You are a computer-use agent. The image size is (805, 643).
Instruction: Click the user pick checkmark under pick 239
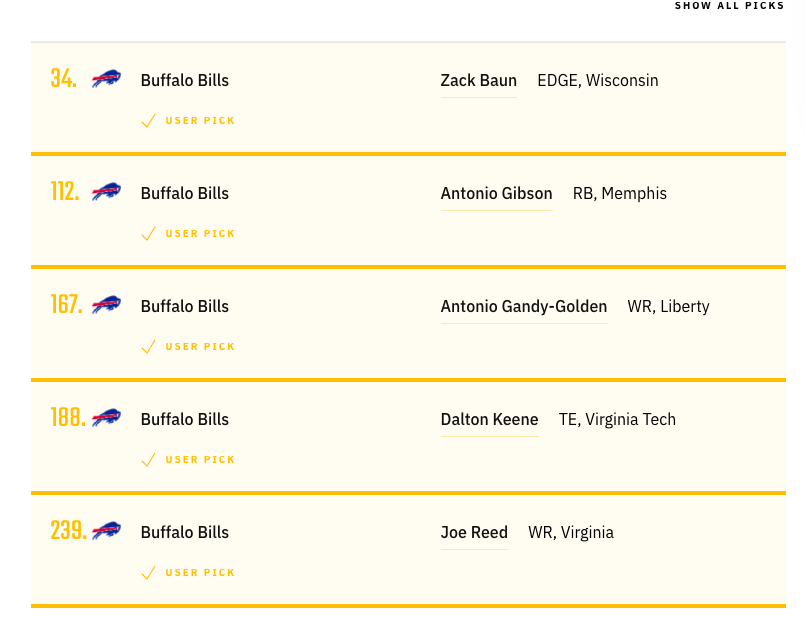coord(148,573)
